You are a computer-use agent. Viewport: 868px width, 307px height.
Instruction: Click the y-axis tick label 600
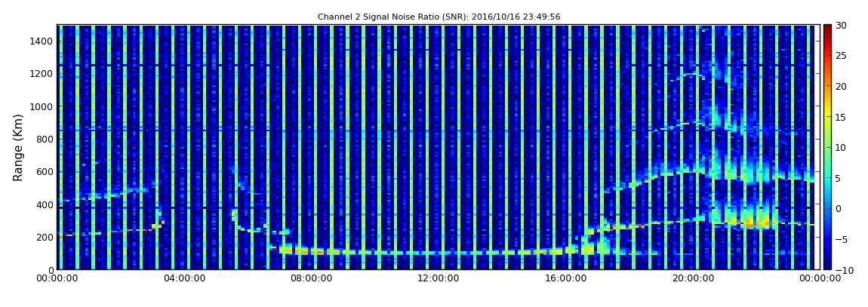click(x=45, y=171)
